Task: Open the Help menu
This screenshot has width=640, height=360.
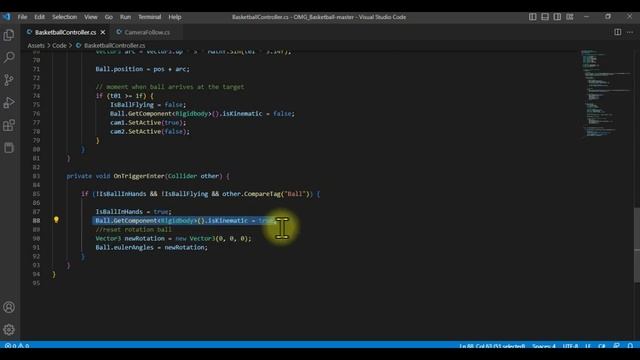Action: click(175, 17)
